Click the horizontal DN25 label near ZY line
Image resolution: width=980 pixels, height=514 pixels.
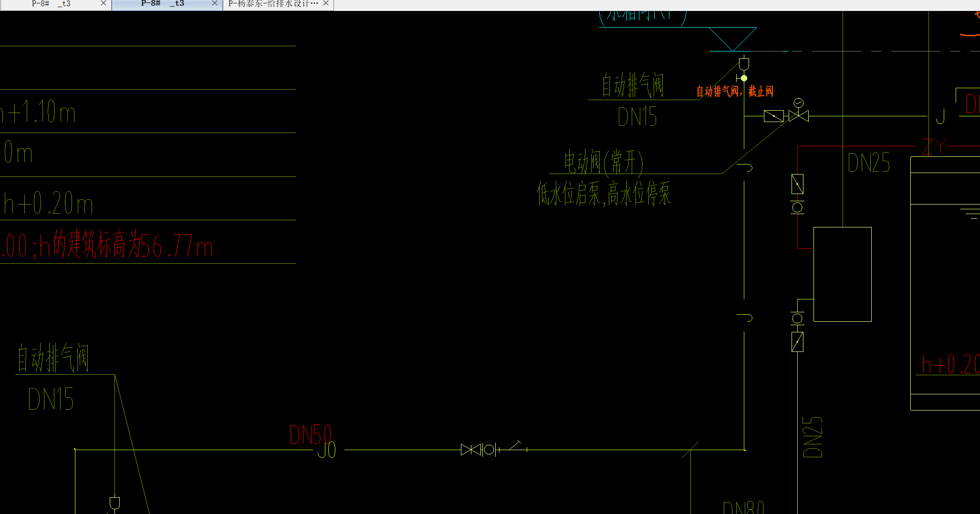[869, 163]
